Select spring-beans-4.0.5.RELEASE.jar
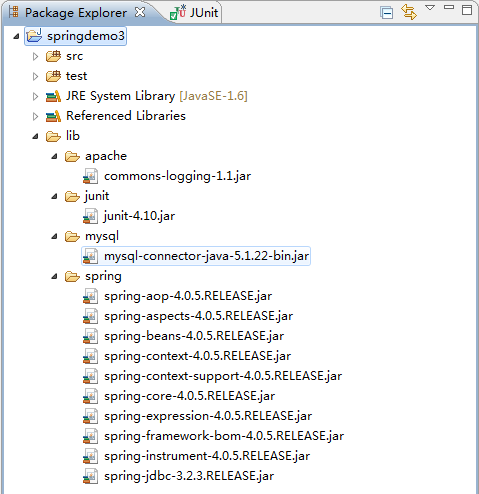Viewport: 479px width, 494px height. click(x=194, y=336)
